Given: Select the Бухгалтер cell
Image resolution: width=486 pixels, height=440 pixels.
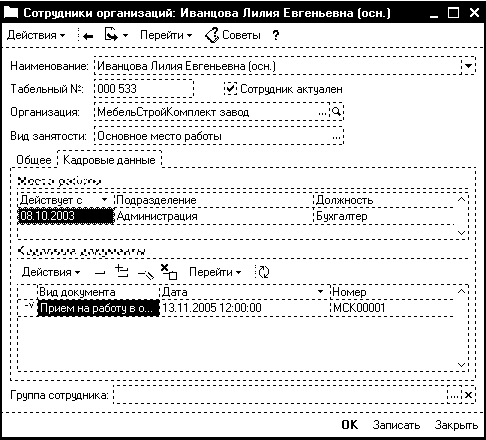Looking at the screenshot, I should (x=384, y=216).
